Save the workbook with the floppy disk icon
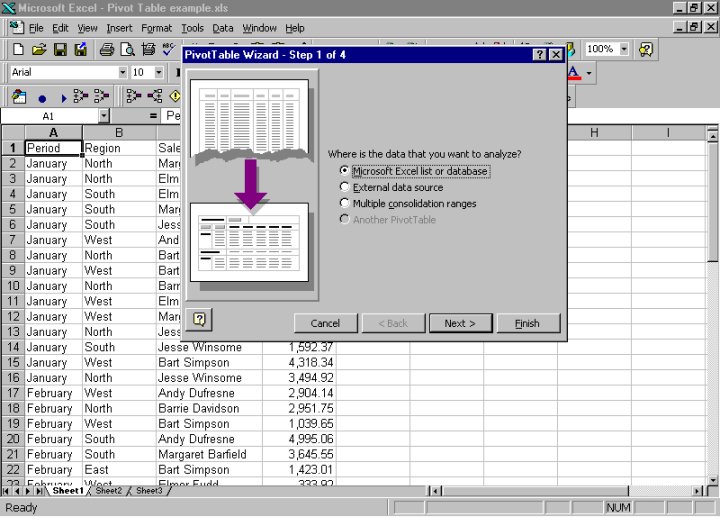This screenshot has height=517, width=720. (60, 49)
